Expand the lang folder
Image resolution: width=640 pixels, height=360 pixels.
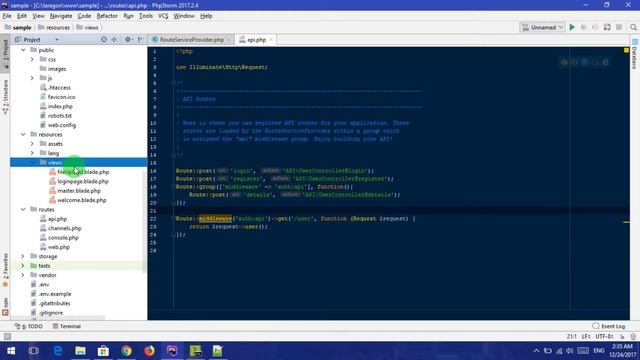click(32, 153)
